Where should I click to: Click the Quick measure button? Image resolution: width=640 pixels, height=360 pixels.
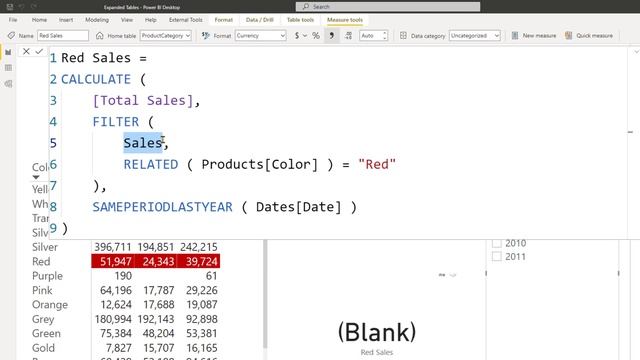pos(589,36)
